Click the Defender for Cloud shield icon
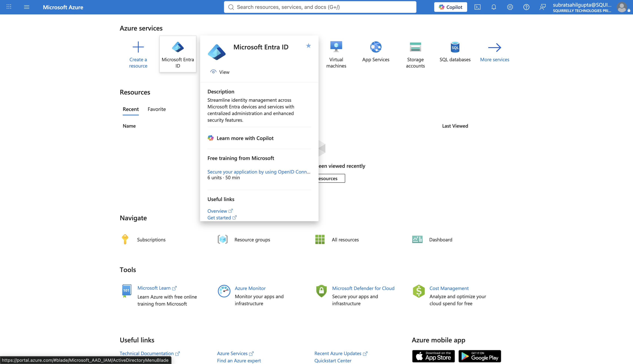The image size is (633, 364). point(321,291)
